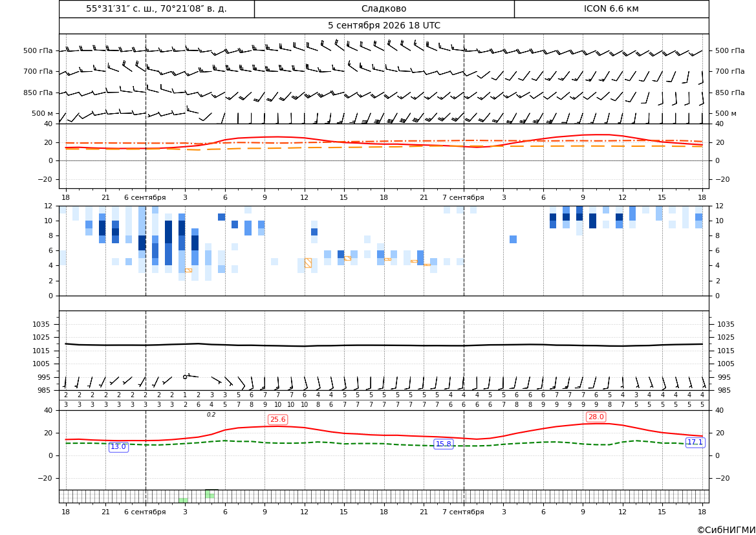The image size is (756, 535).
Task: Click the 17.1 temperature label
Action: [x=695, y=442]
